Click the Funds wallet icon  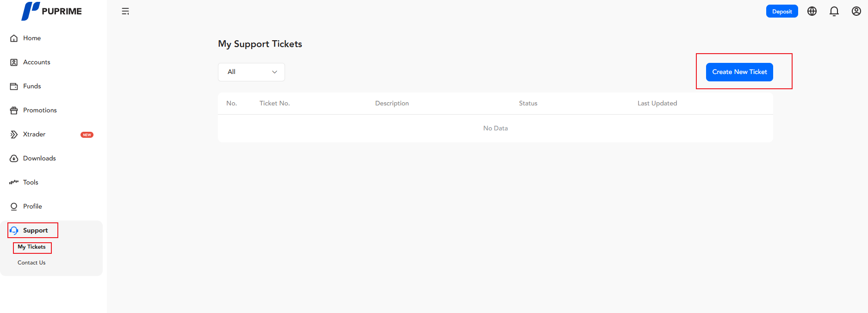[14, 86]
